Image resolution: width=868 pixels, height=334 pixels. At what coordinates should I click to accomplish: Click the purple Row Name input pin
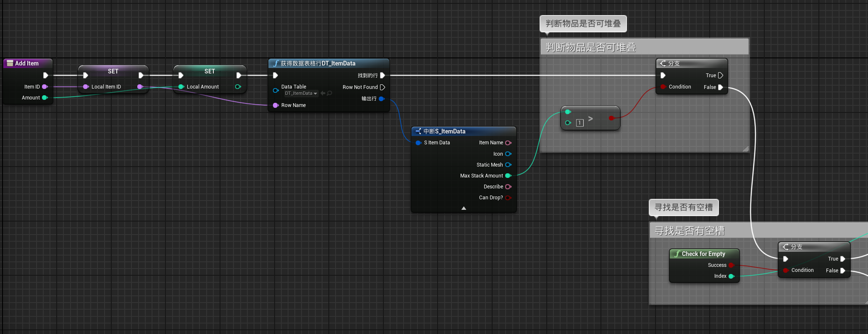[x=276, y=105]
